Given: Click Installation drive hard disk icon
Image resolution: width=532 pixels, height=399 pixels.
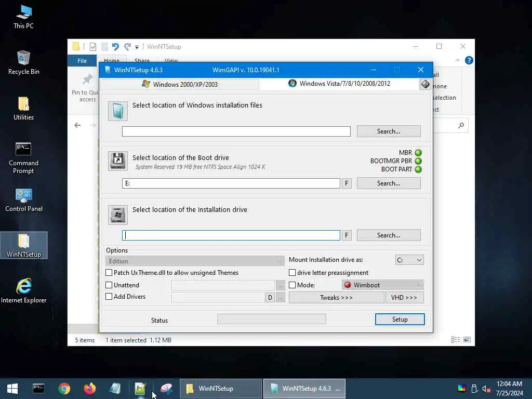Looking at the screenshot, I should click(x=118, y=215).
